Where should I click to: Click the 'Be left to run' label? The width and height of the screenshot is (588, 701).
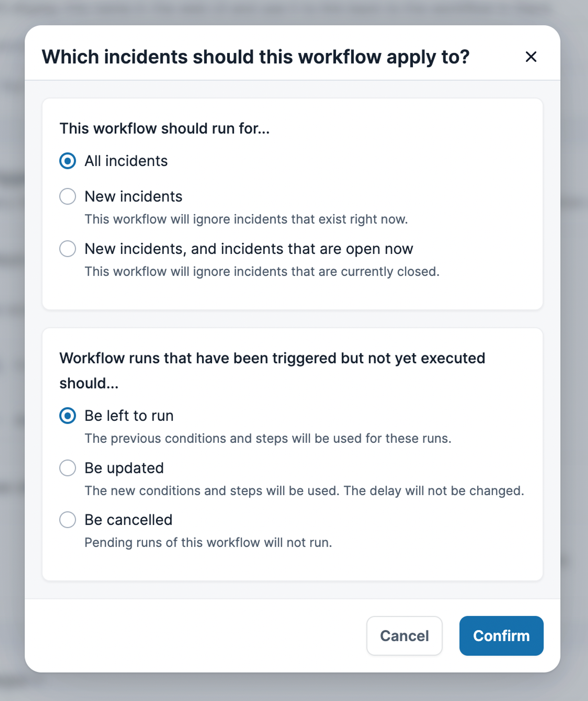(x=129, y=415)
